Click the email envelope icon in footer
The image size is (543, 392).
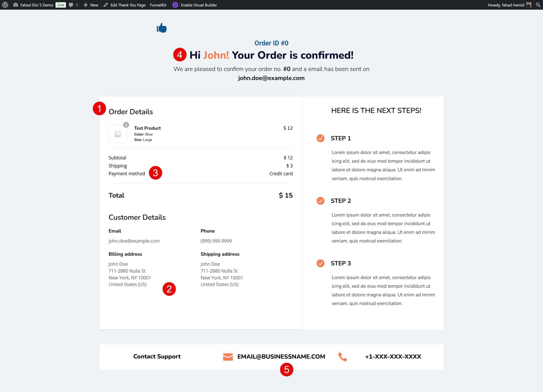point(228,356)
